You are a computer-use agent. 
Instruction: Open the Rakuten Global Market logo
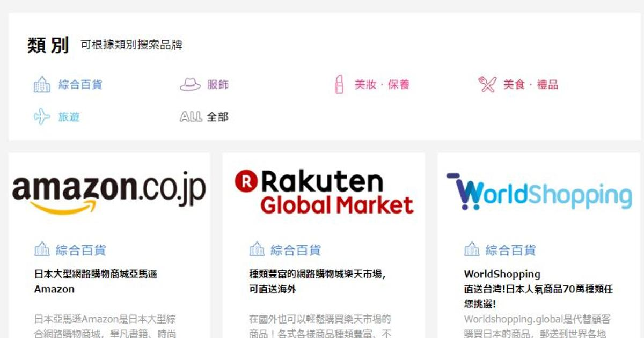324,193
